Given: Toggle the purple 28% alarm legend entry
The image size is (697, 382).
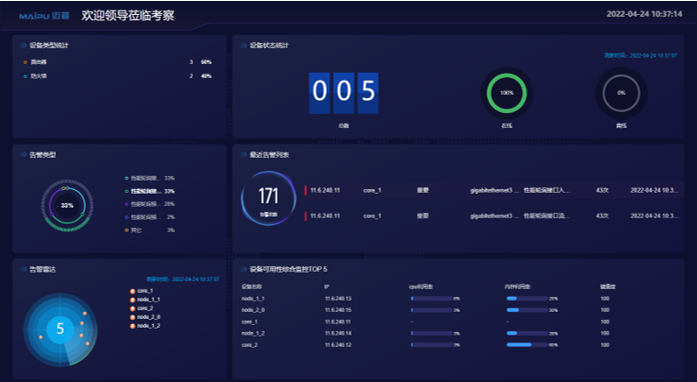Looking at the screenshot, I should coord(150,204).
